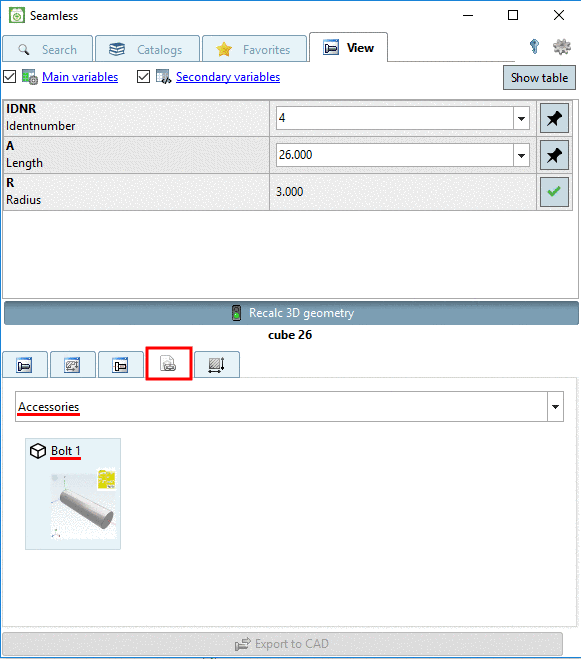Image resolution: width=581 pixels, height=659 pixels.
Task: Open settings via the gear icon
Action: (562, 46)
